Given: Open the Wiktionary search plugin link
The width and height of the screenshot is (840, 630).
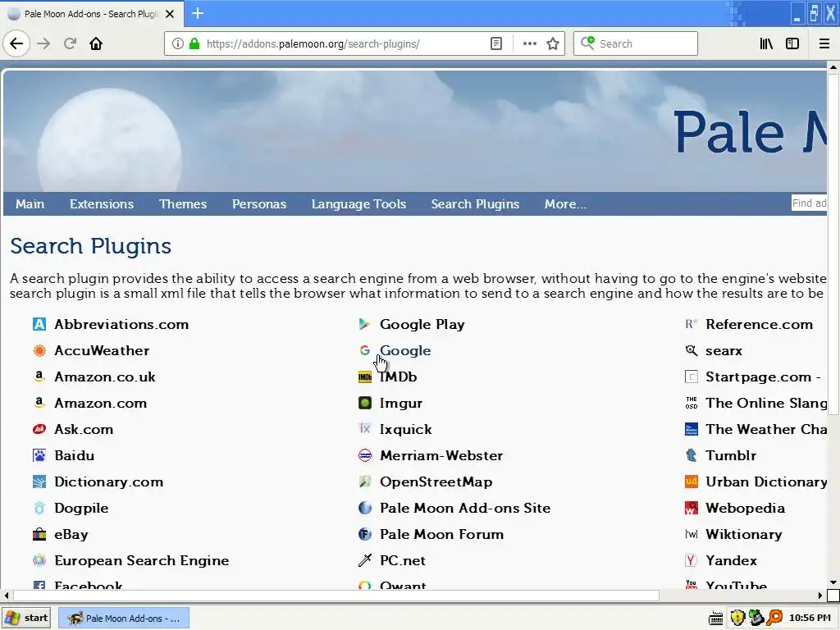Looking at the screenshot, I should tap(743, 534).
